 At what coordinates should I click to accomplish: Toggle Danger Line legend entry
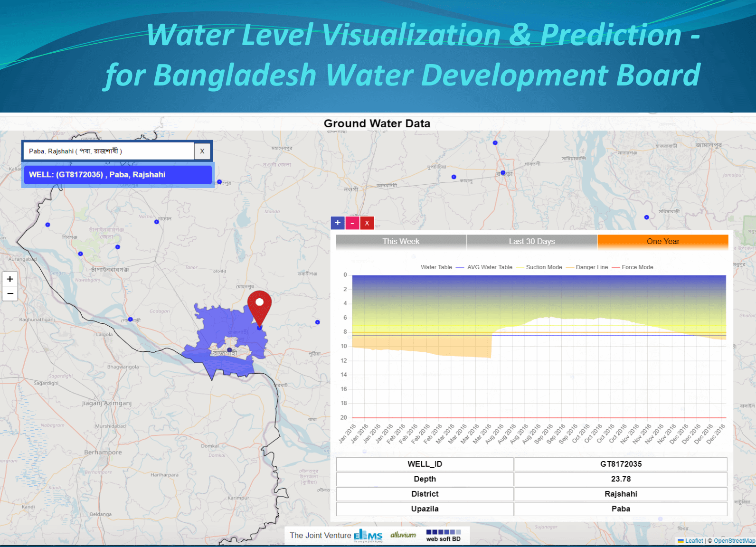(587, 267)
